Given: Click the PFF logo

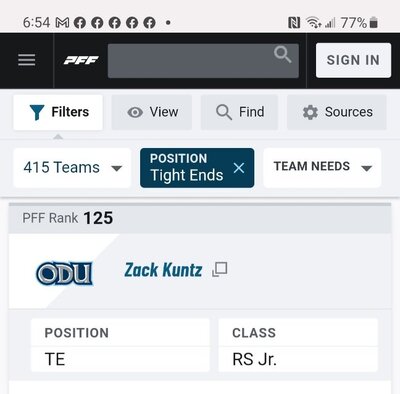Looking at the screenshot, I should (x=81, y=60).
